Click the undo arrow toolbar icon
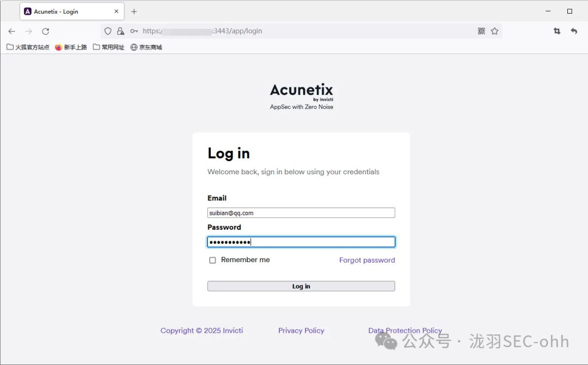Screen dimensions: 588x365 pyautogui.click(x=574, y=31)
